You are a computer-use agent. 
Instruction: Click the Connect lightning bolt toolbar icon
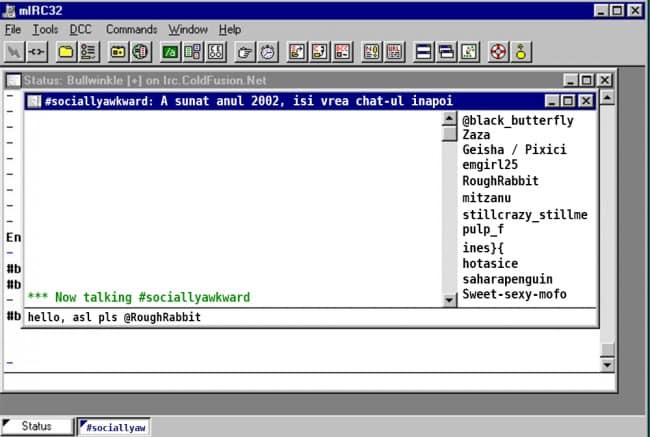click(x=14, y=52)
